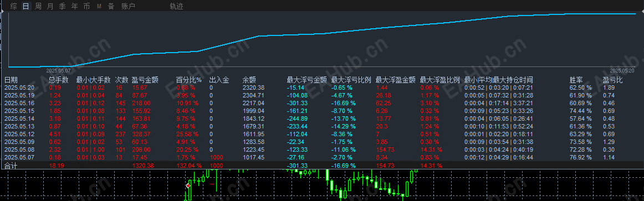Image resolution: width=644 pixels, height=201 pixels.
Task: Click balance value 2320.38
Action: [253, 87]
